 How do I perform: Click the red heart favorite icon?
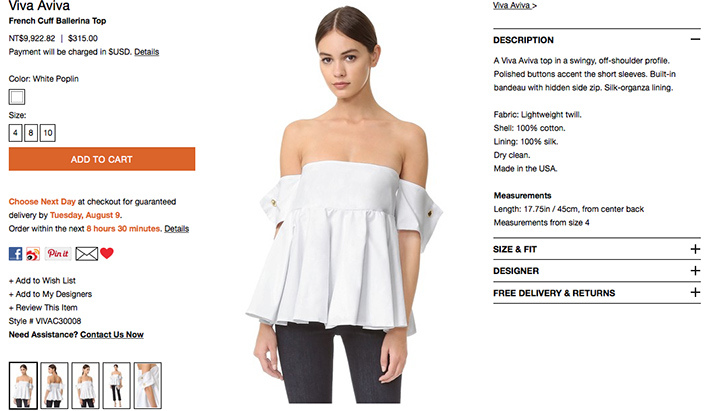[107, 253]
